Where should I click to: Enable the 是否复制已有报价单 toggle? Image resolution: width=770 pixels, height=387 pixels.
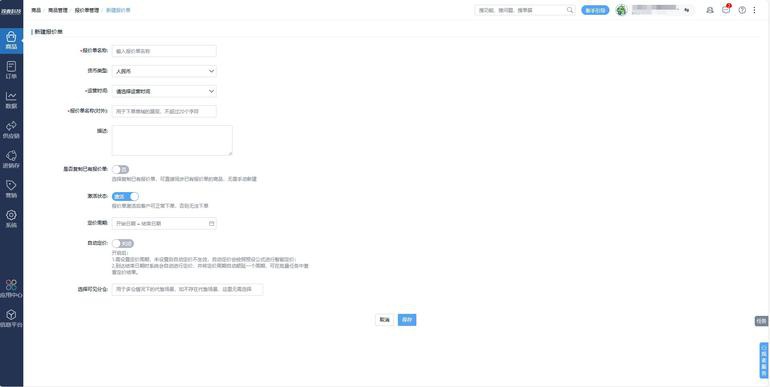[120, 169]
